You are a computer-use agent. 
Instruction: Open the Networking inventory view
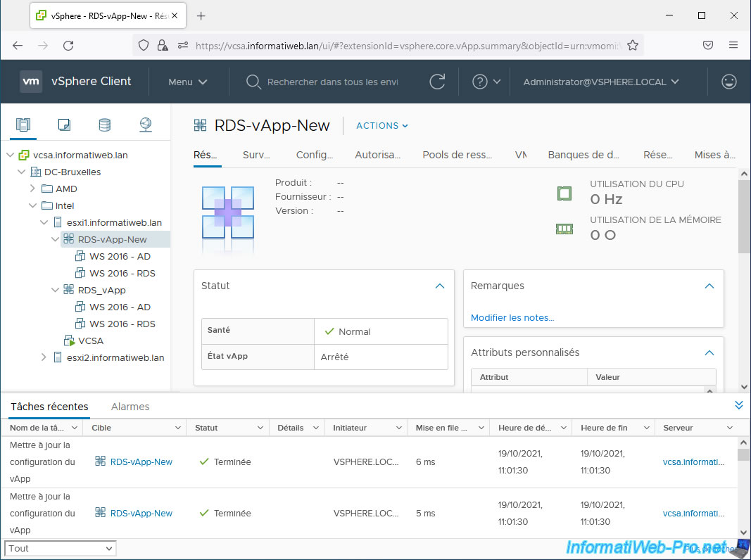(x=146, y=125)
